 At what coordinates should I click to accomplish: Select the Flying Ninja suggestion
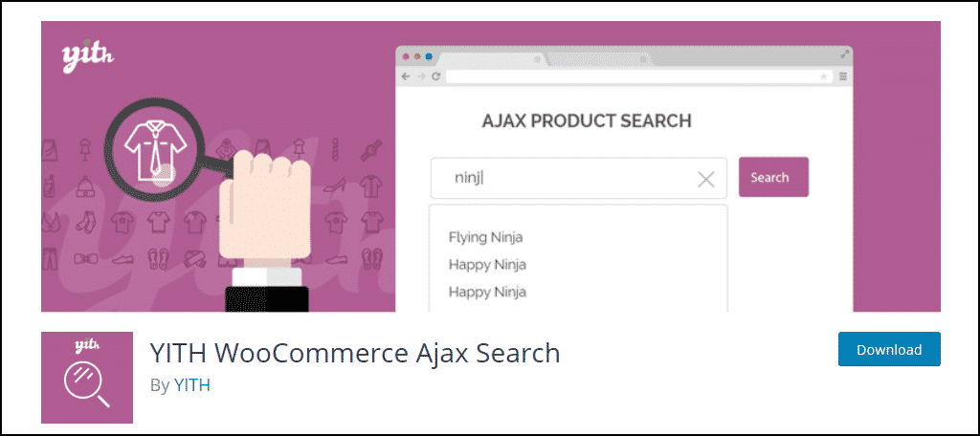point(485,237)
